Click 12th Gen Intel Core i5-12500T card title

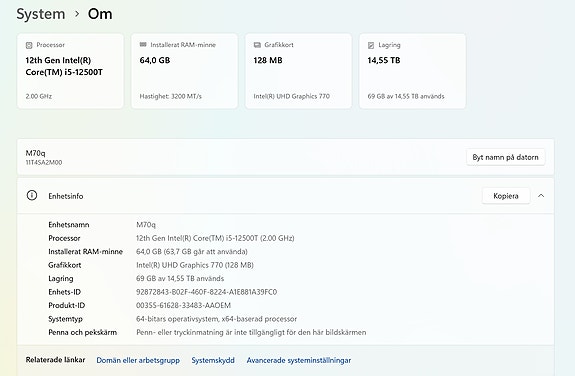click(64, 66)
